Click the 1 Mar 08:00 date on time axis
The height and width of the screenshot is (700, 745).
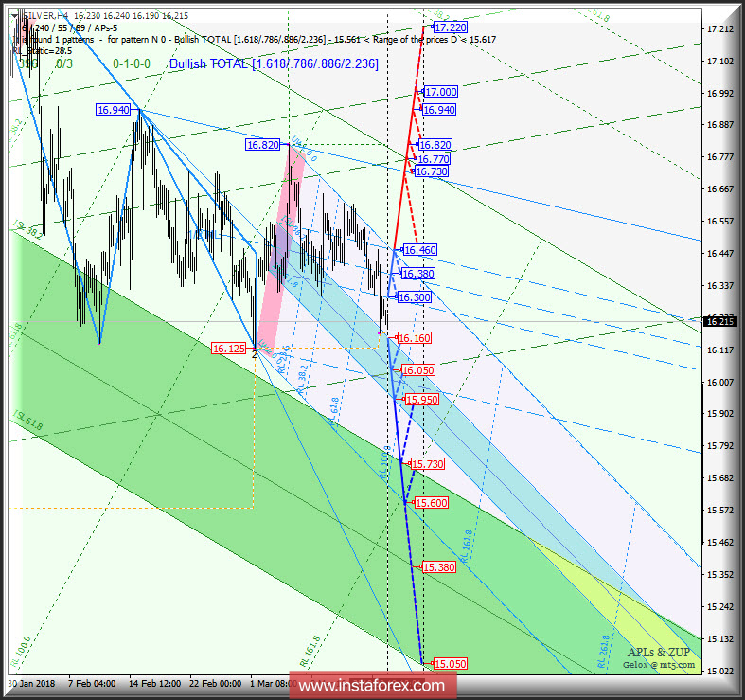(x=274, y=684)
